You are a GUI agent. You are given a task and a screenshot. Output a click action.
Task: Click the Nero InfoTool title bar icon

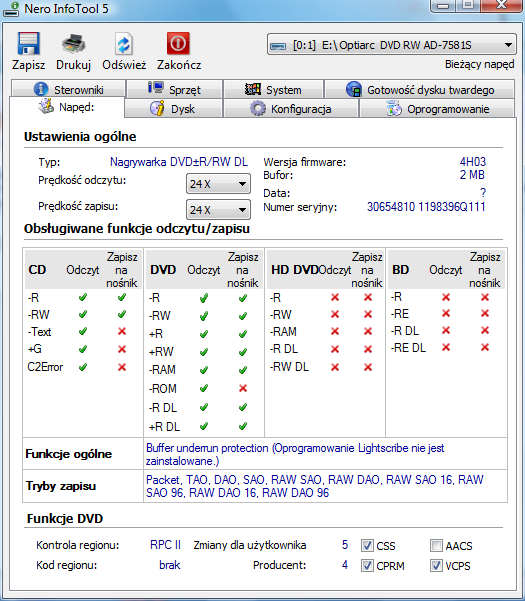click(11, 9)
